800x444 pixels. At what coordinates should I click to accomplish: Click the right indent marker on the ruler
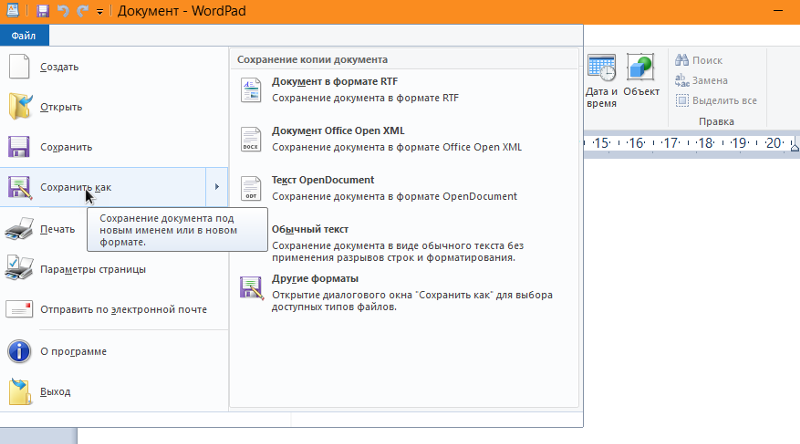click(x=795, y=147)
